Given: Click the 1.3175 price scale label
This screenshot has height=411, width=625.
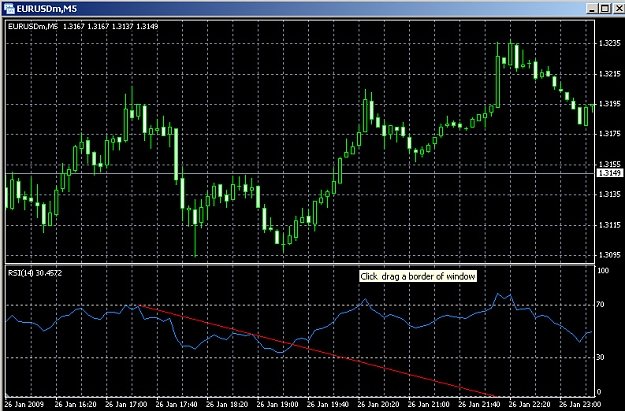Looking at the screenshot, I should click(610, 134).
